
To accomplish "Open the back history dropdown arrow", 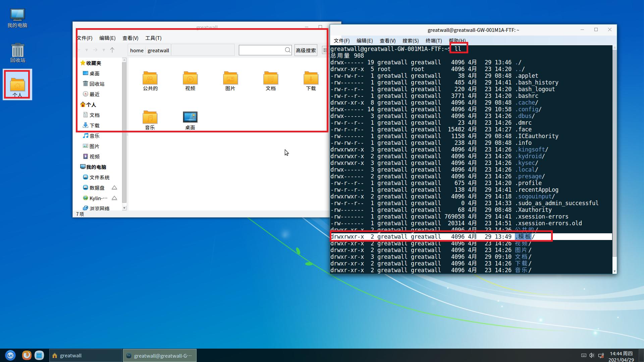I will (87, 50).
